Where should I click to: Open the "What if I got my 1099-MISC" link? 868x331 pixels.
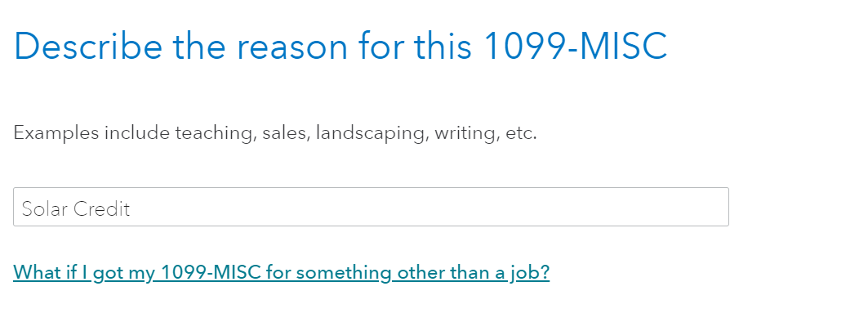click(x=281, y=272)
